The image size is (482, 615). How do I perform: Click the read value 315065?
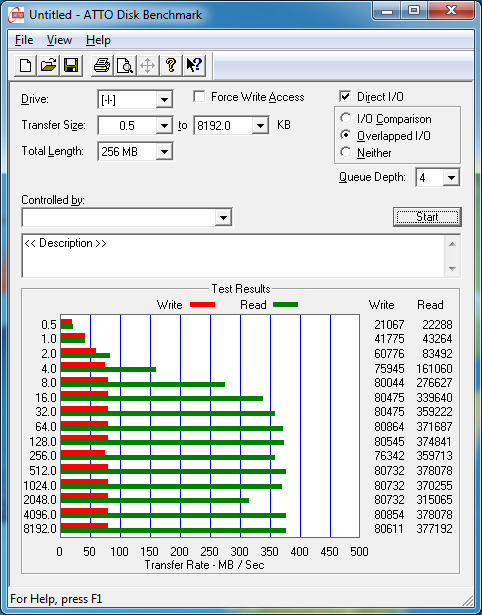tap(435, 500)
